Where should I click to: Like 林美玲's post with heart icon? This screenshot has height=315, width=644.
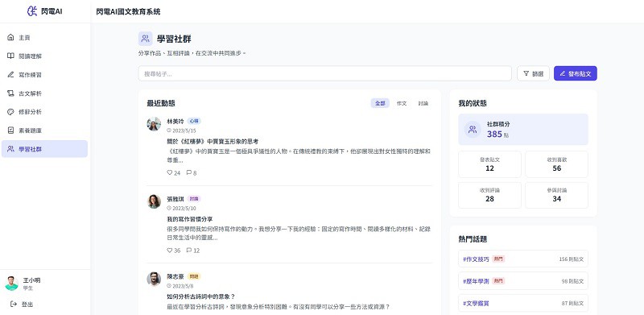tap(170, 172)
